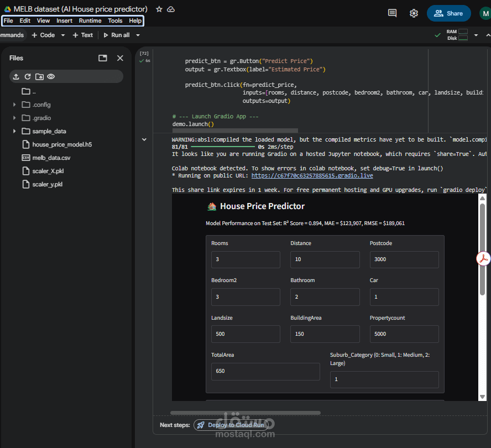Click the scroll down arrow in output
Viewport: 491px width, 448px height.
tap(482, 397)
